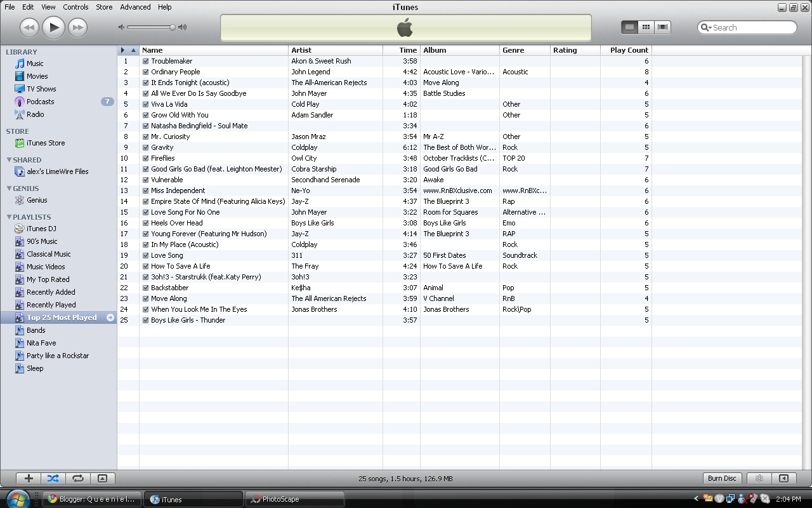Sort by the Play Count column header
Image resolution: width=812 pixels, height=508 pixels.
[x=626, y=50]
